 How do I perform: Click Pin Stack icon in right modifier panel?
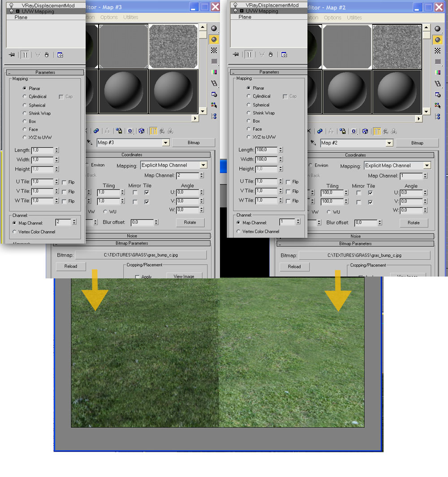click(x=236, y=55)
